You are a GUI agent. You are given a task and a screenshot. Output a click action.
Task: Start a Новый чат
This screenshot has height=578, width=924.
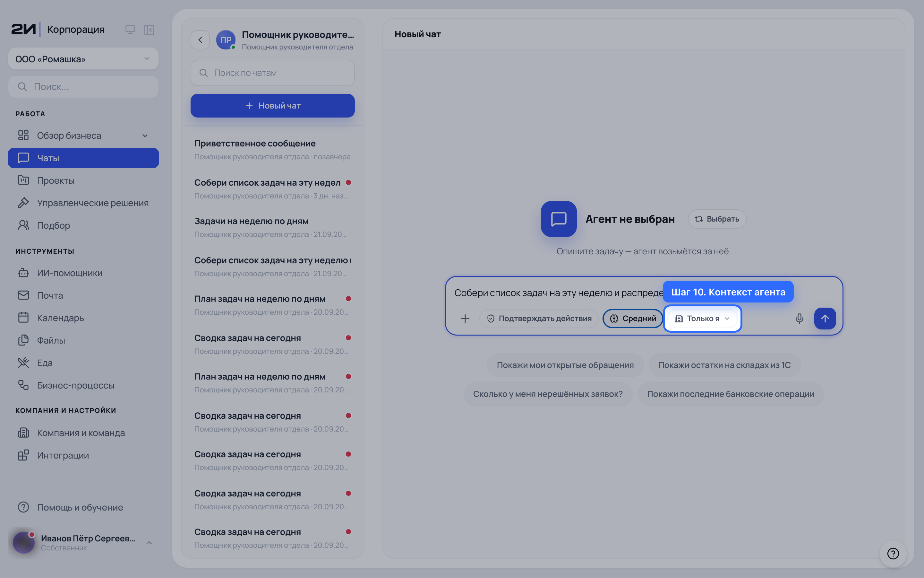tap(273, 106)
